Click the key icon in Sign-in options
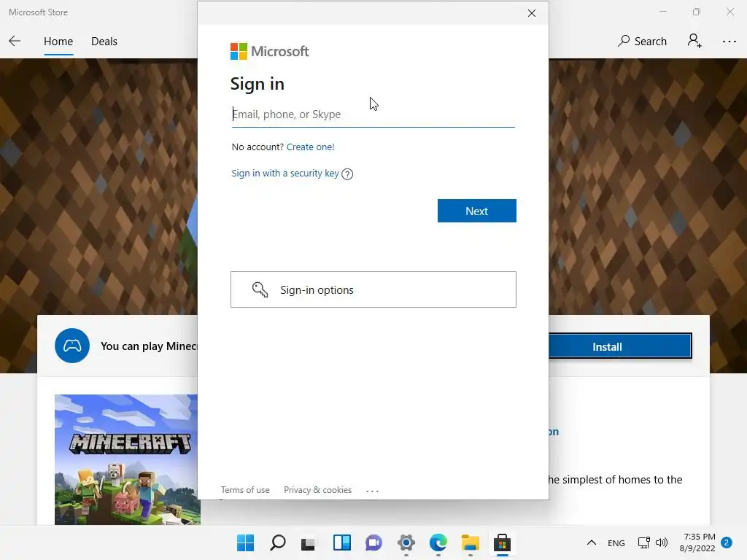The width and height of the screenshot is (747, 560). tap(260, 289)
